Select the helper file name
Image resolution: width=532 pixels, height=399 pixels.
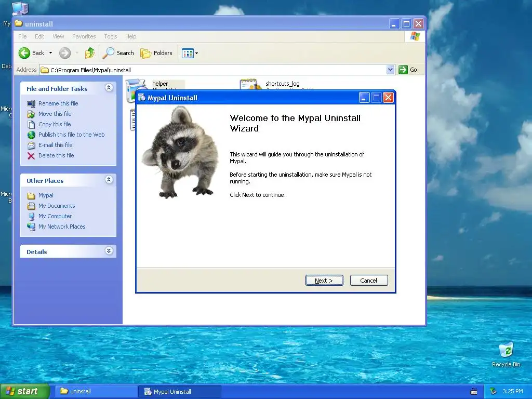[160, 84]
